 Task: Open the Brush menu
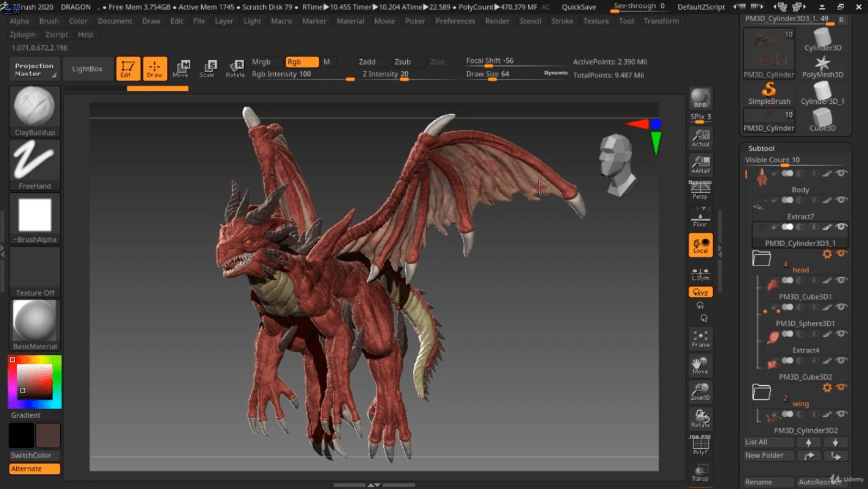(48, 21)
